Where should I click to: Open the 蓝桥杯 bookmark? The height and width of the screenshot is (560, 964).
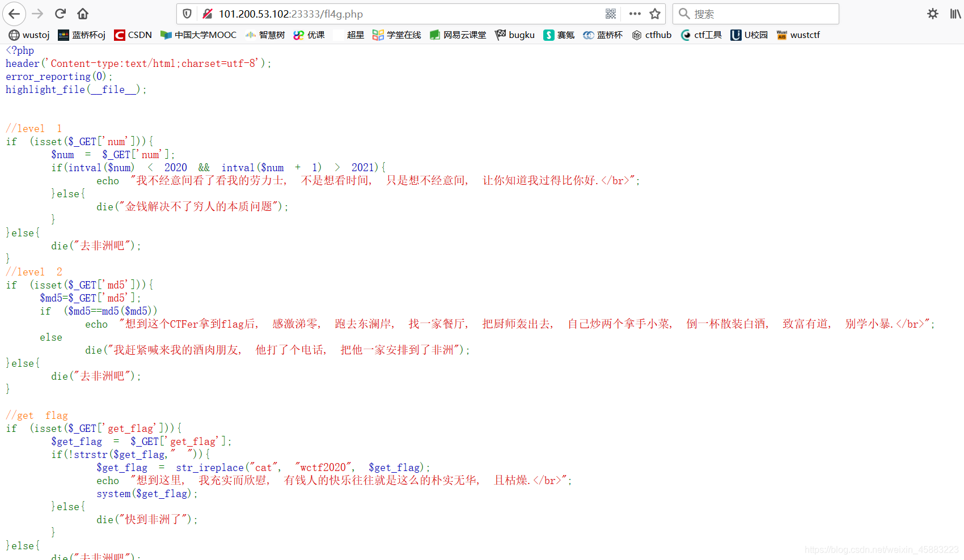[603, 35]
